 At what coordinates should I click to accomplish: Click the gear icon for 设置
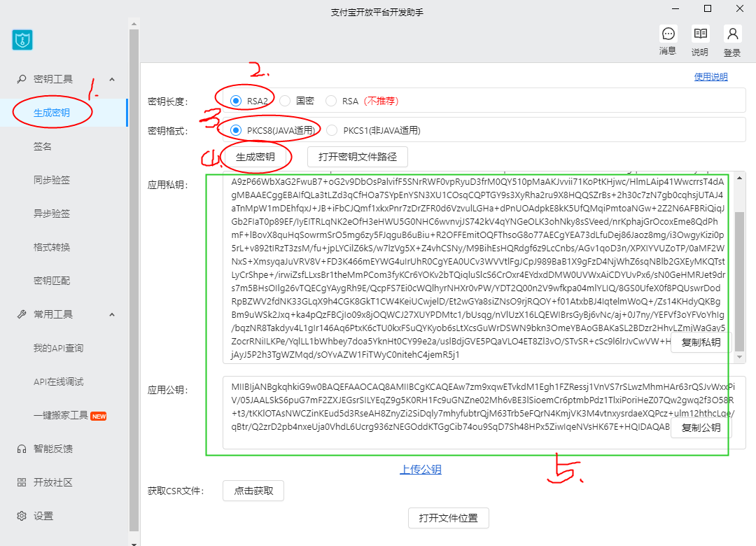[x=22, y=516]
